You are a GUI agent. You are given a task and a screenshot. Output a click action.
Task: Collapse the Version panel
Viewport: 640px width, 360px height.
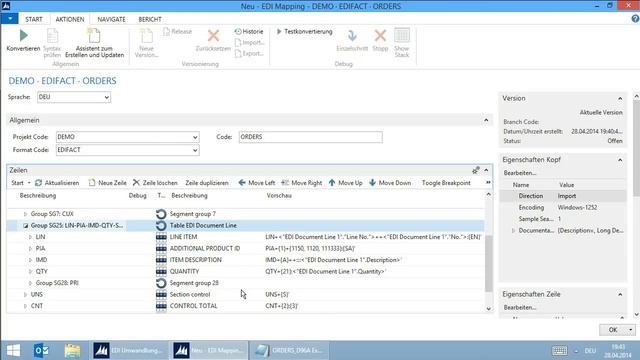pyautogui.click(x=620, y=98)
